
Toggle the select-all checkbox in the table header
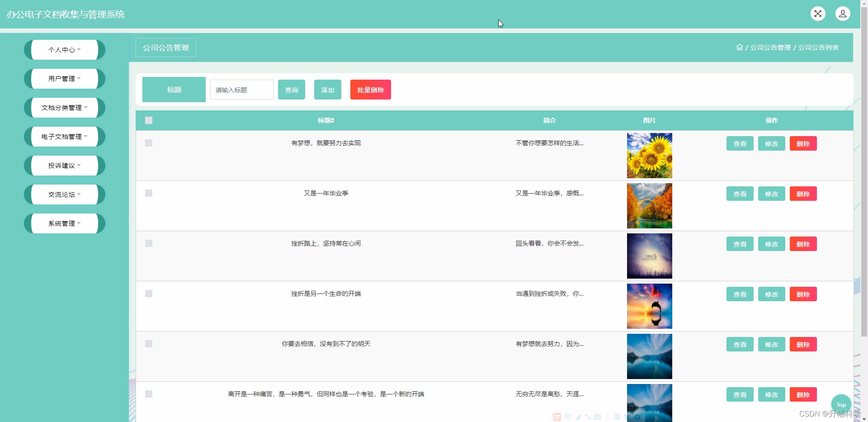click(149, 120)
